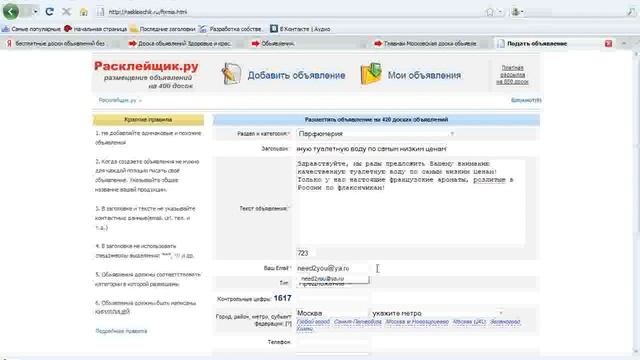Bookmark this page with the star icon
Image resolution: width=640 pixels, height=360 pixels.
coord(490,12)
